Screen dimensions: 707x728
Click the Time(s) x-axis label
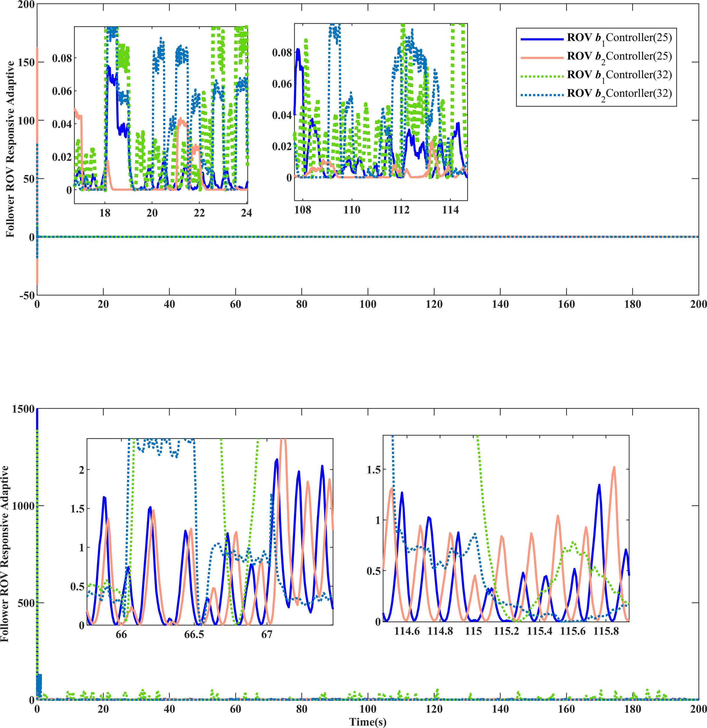click(x=368, y=722)
